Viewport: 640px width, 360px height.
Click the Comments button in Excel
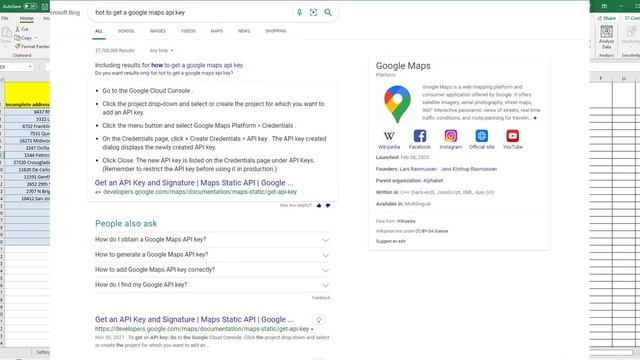pyautogui.click(x=632, y=18)
